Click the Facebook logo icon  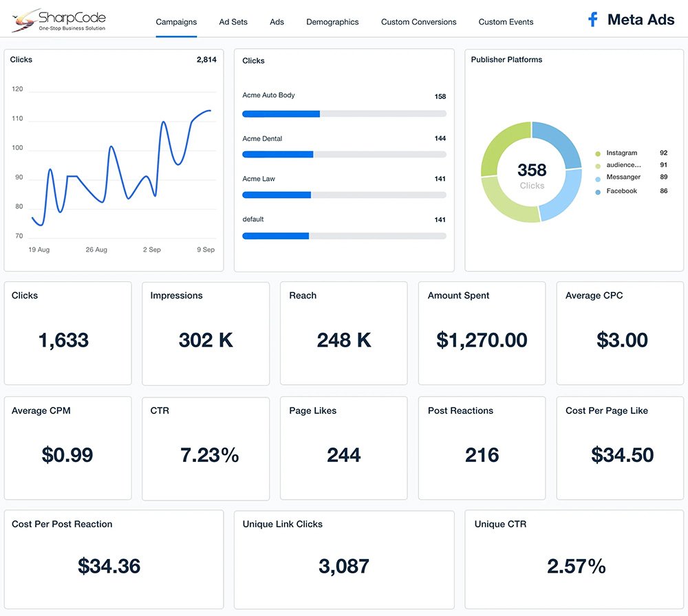point(592,19)
